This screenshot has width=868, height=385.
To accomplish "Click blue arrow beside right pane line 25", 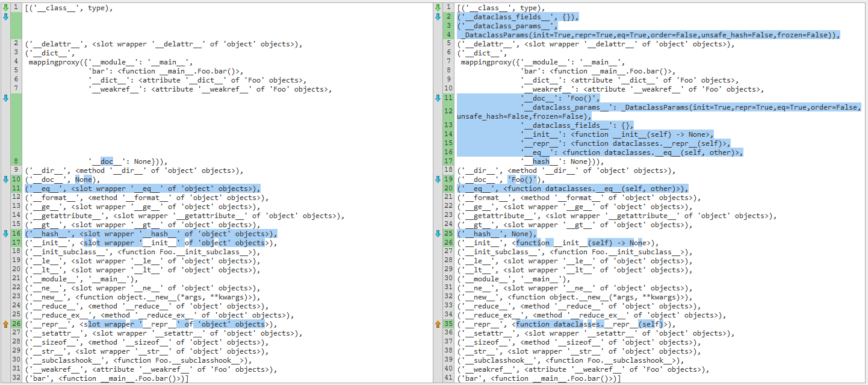I will [x=438, y=234].
